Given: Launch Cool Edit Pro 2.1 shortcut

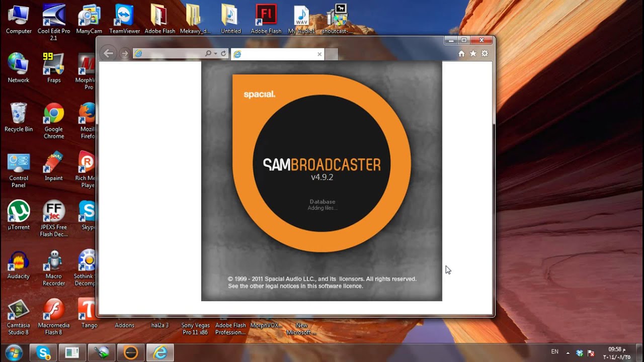Looking at the screenshot, I should [54, 22].
